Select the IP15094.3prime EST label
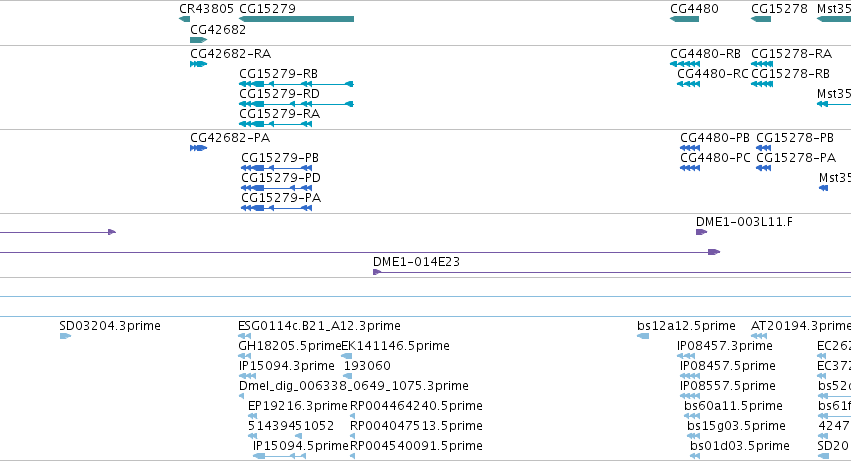The width and height of the screenshot is (851, 461). [287, 367]
